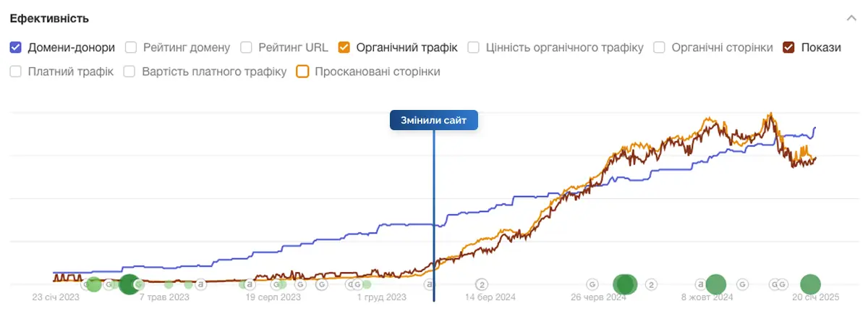Tick Цінність органічного трафіку option
The height and width of the screenshot is (311, 868).
click(x=473, y=48)
